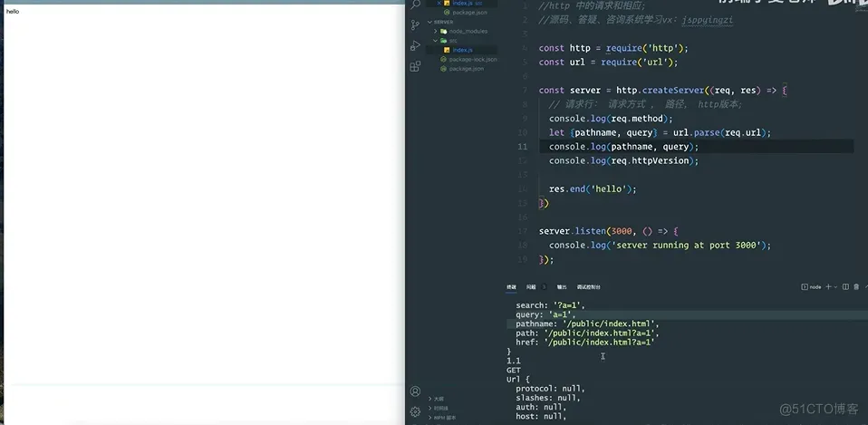This screenshot has height=425, width=868.
Task: Close index.js in the open editors list
Action: [x=439, y=4]
